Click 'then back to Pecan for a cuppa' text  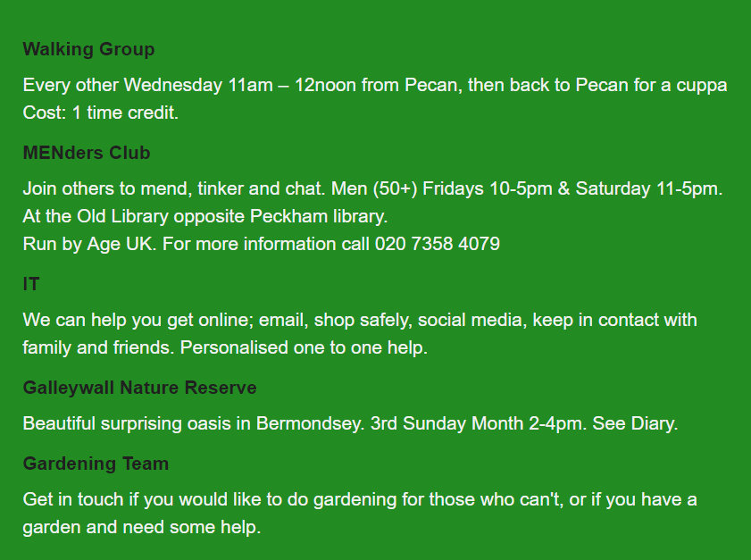coord(597,85)
